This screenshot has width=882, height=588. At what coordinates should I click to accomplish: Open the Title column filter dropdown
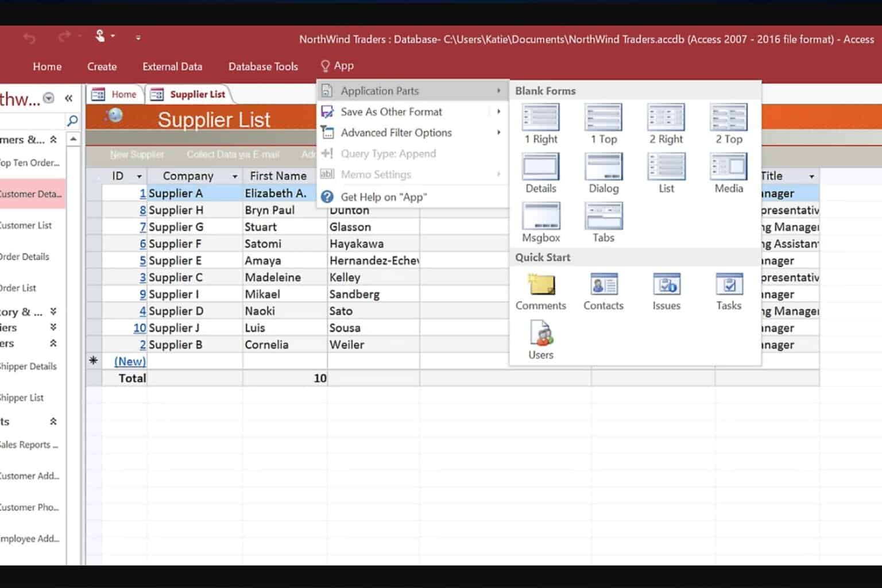[x=811, y=176]
